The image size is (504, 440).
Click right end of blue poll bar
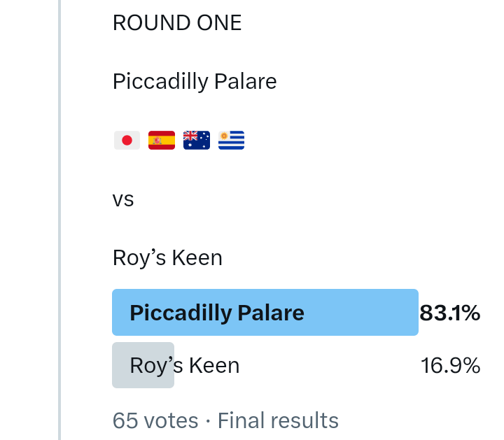(x=413, y=312)
